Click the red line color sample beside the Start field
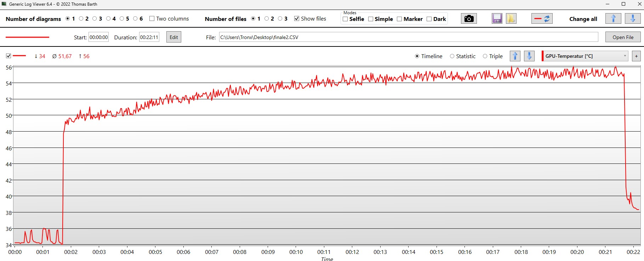Viewport: 644px width, 261px height. (28, 37)
